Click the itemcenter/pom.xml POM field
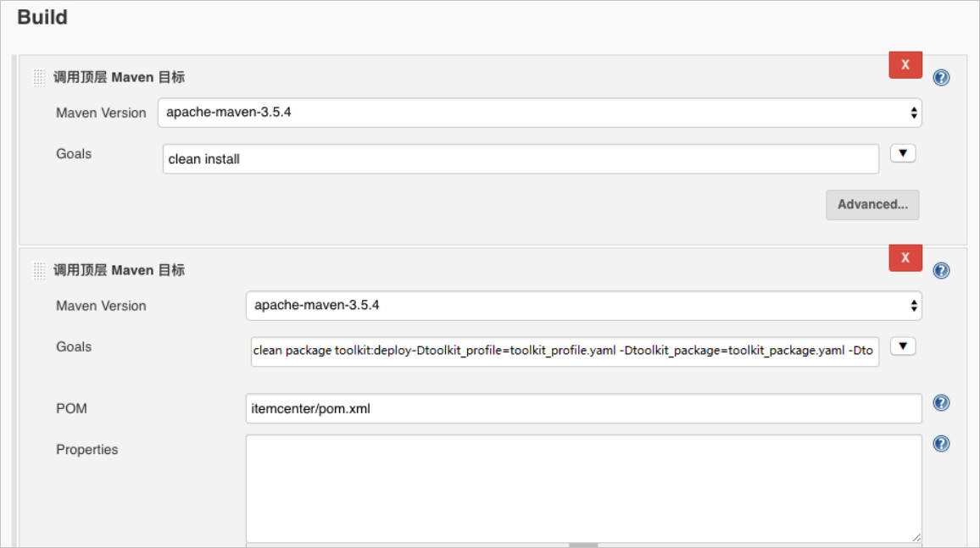 [x=584, y=409]
